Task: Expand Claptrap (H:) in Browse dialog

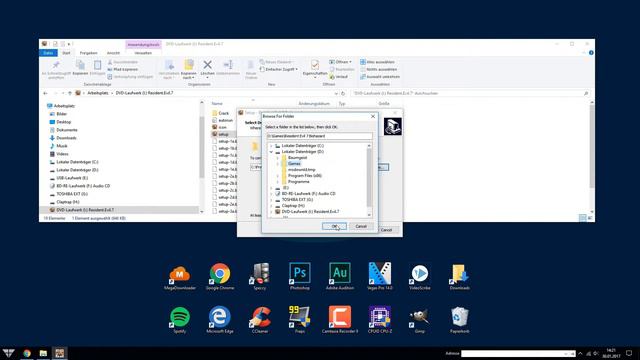Action: 271,206
